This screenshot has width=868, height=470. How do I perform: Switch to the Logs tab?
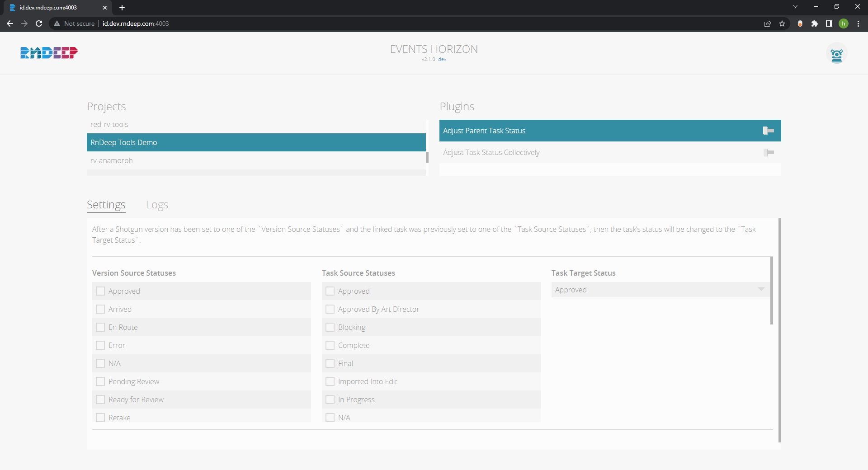coord(157,205)
